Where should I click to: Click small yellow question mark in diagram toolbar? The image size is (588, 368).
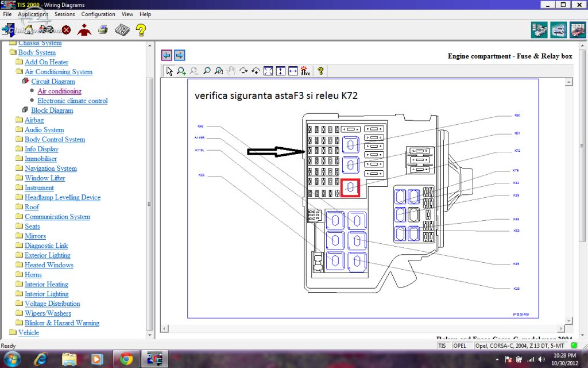pyautogui.click(x=320, y=71)
